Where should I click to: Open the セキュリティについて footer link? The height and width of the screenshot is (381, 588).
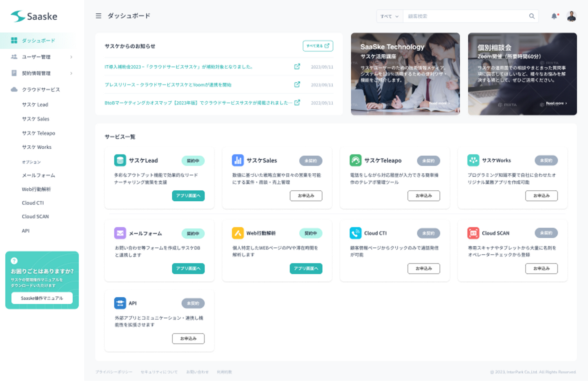(x=159, y=372)
